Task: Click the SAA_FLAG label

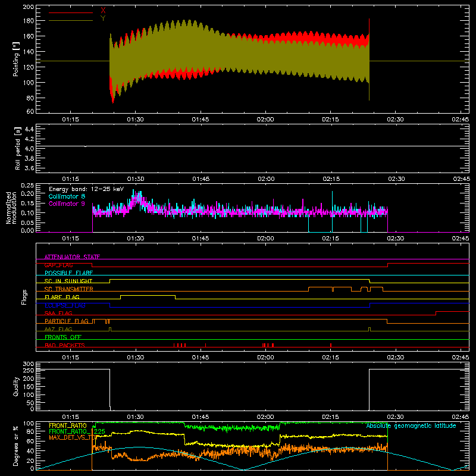Action: [58, 313]
